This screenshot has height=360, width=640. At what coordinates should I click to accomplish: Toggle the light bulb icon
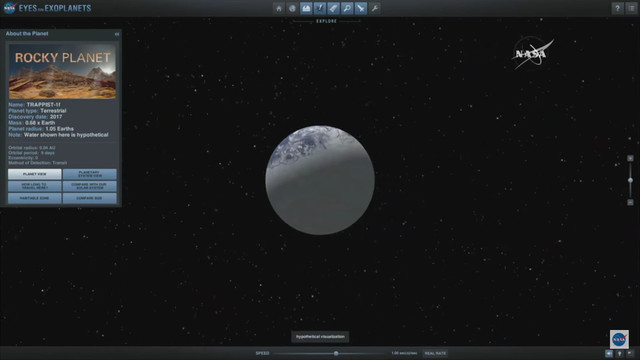[620, 354]
